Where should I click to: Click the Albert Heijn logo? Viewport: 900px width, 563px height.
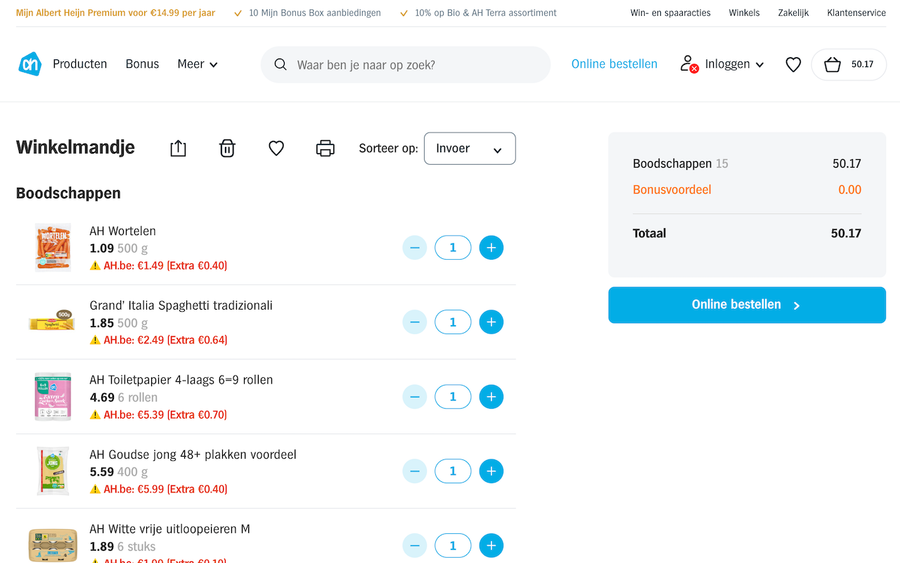pyautogui.click(x=30, y=64)
